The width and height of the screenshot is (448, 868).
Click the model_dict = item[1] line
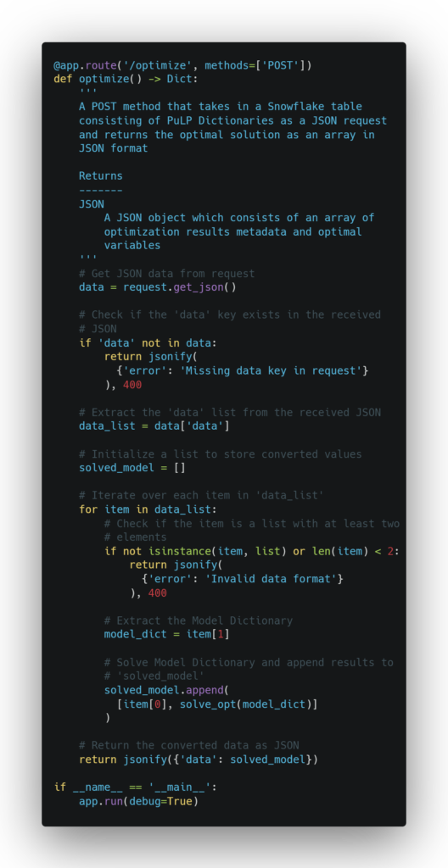[167, 634]
